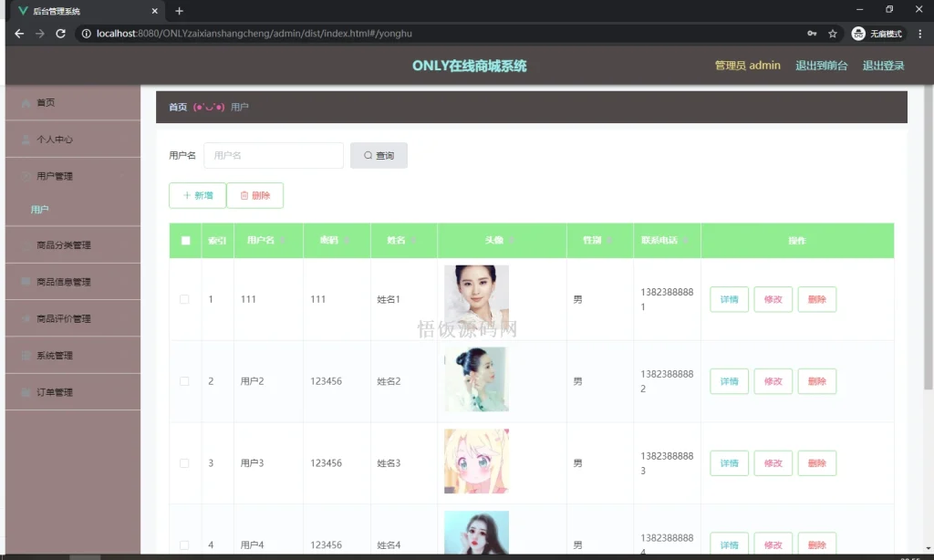The height and width of the screenshot is (560, 934).
Task: Click the person icon beside 个人中心
Action: click(x=26, y=140)
